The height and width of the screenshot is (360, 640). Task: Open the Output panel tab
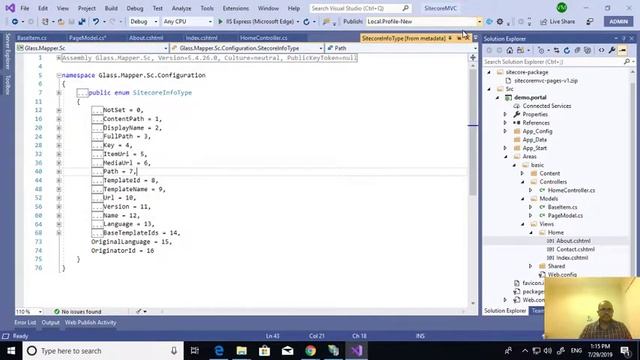point(51,322)
